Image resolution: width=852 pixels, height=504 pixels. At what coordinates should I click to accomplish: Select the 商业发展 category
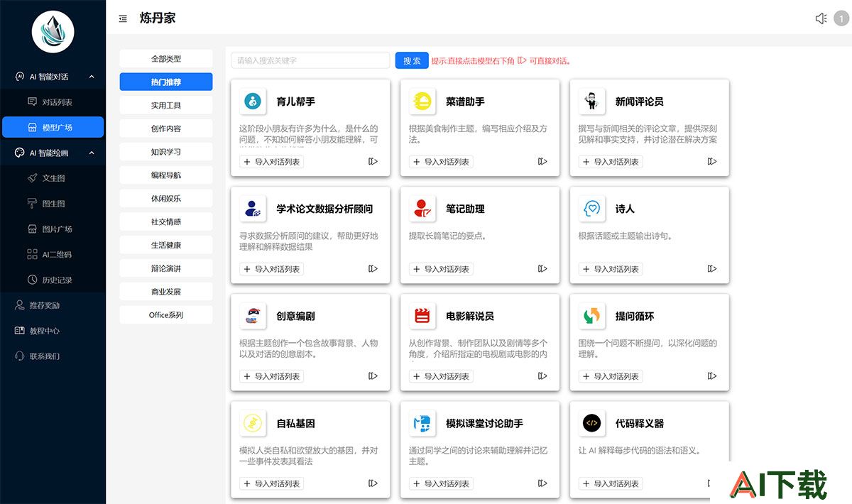pyautogui.click(x=166, y=292)
